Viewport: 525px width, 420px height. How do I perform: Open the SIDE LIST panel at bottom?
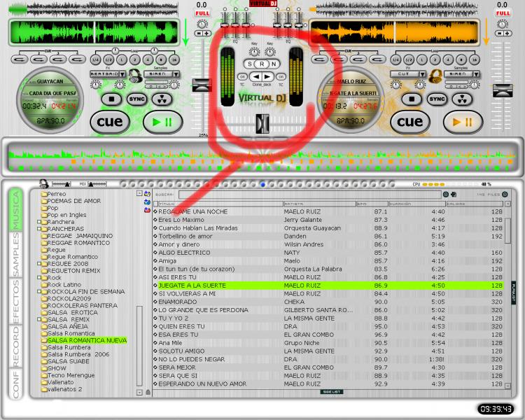point(332,392)
